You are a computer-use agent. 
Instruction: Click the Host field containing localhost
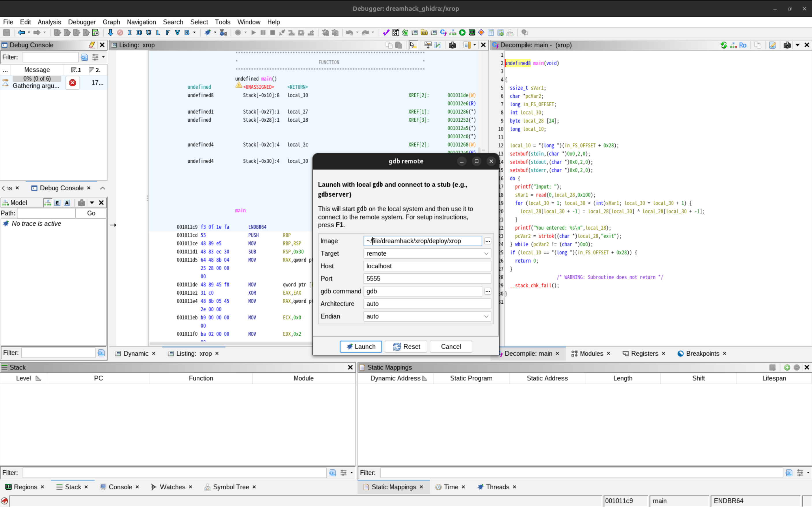[427, 266]
